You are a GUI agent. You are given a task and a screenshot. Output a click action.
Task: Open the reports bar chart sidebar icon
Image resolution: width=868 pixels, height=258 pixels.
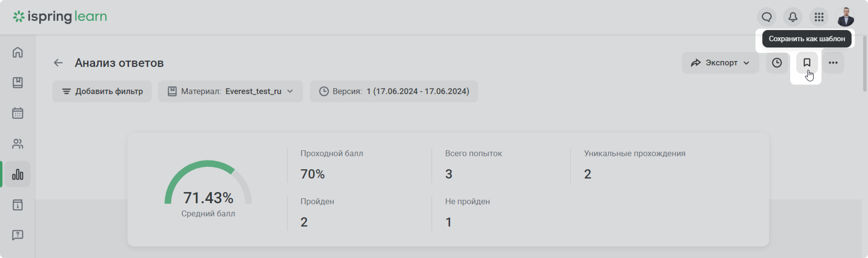17,174
